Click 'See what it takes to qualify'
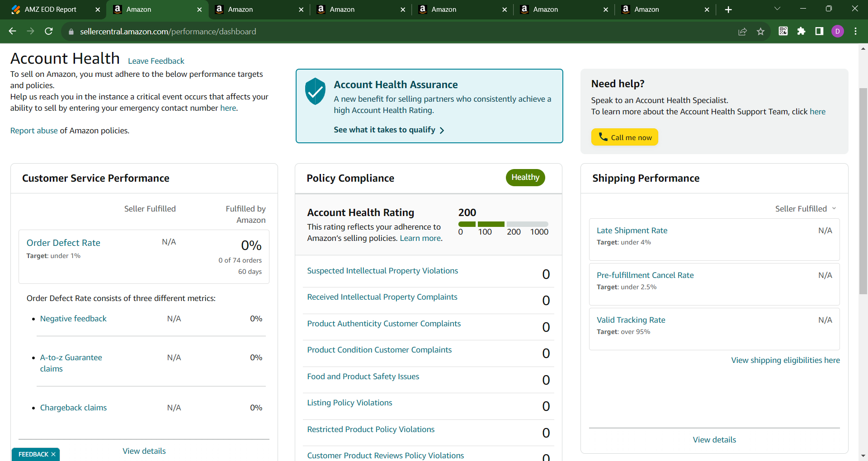 click(389, 130)
